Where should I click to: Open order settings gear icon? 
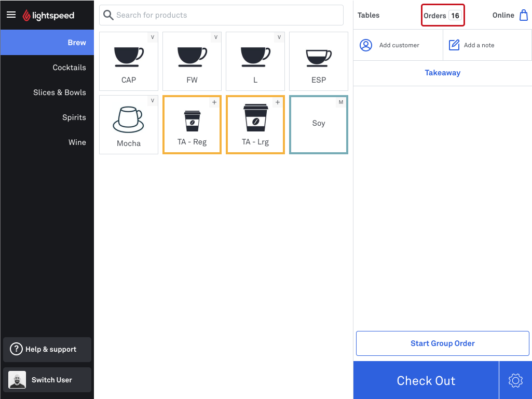(x=515, y=380)
